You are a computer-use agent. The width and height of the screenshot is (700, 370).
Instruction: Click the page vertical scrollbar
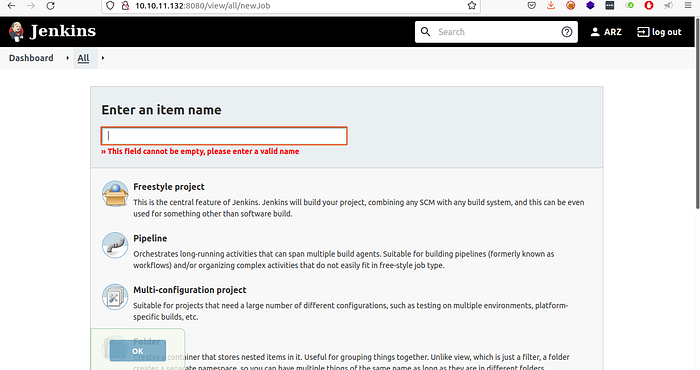tap(697, 112)
